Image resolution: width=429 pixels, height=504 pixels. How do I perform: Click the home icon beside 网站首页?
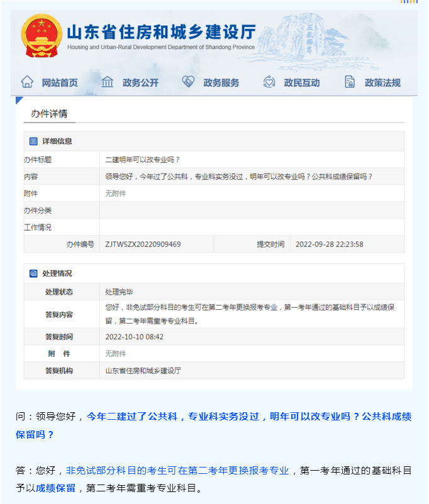(x=27, y=82)
